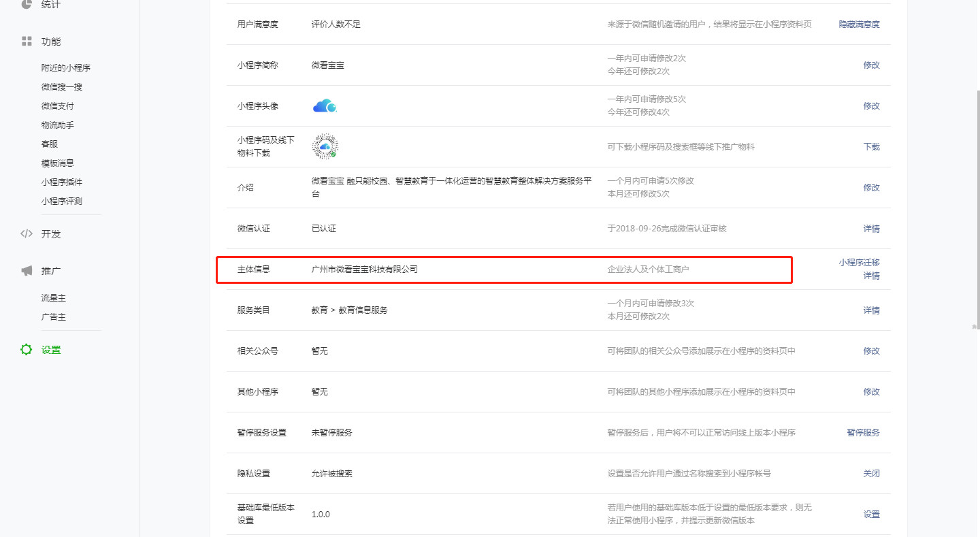
Task: Click the 未暂停服务 status text
Action: pyautogui.click(x=332, y=433)
